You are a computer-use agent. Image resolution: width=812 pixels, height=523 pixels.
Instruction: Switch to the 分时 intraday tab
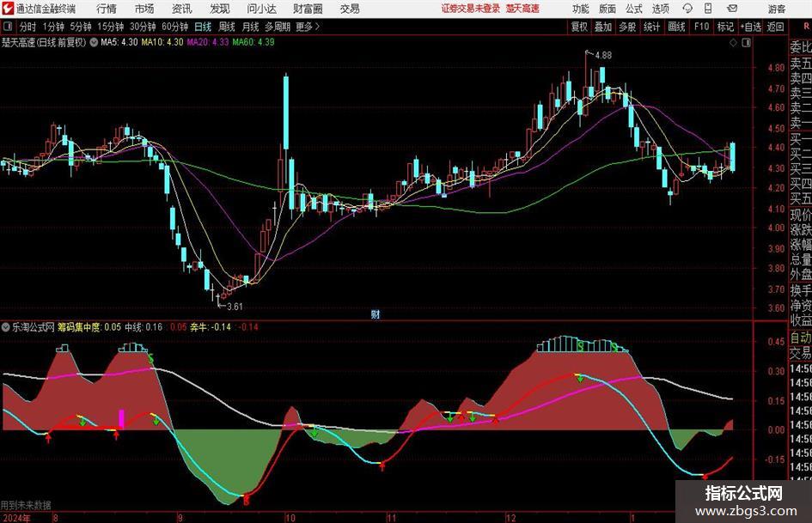(27, 27)
